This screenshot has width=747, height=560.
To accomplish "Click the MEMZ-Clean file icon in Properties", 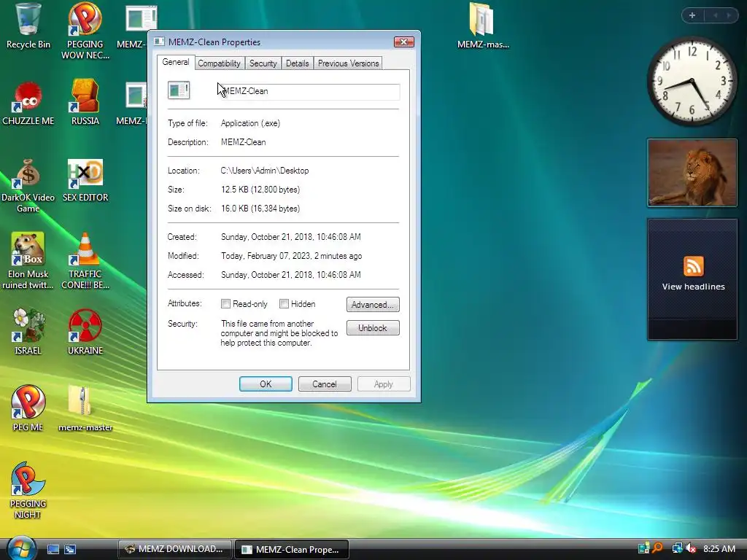I will point(179,90).
